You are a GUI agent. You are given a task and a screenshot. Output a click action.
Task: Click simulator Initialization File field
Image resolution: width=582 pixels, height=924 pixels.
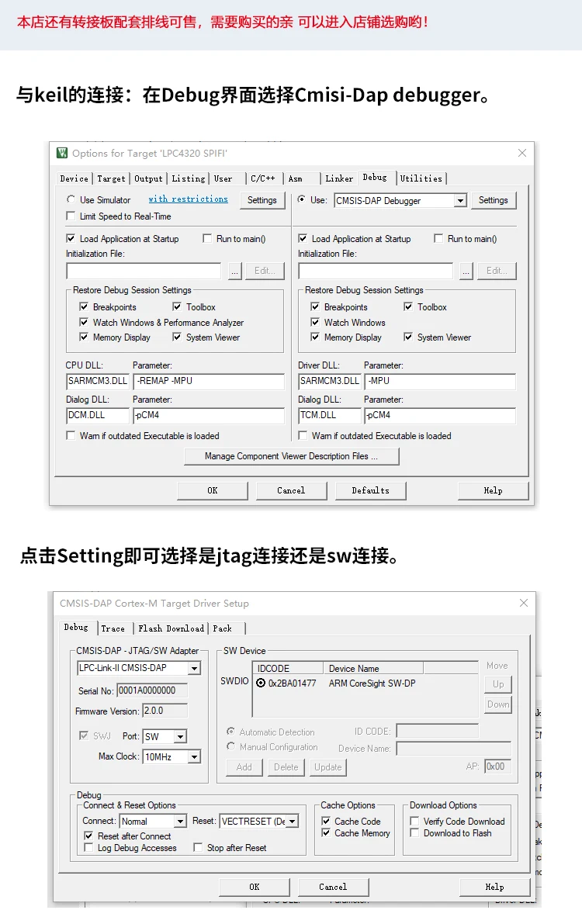click(144, 271)
